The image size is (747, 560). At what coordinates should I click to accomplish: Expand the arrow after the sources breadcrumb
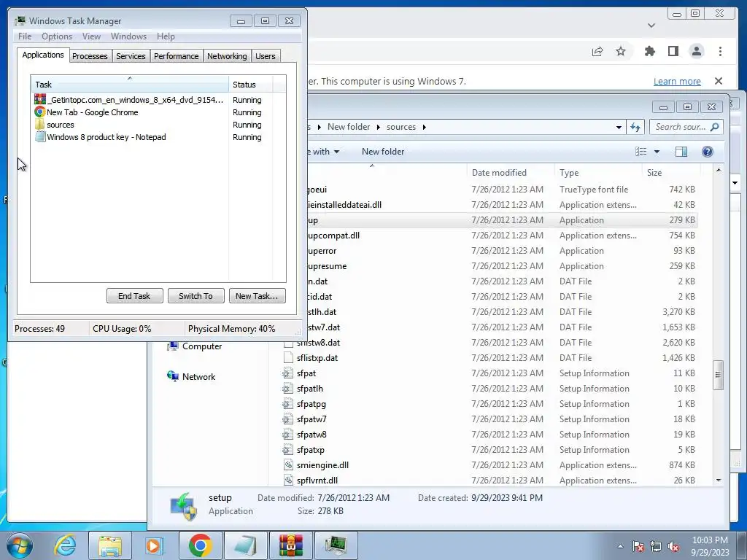click(x=424, y=127)
